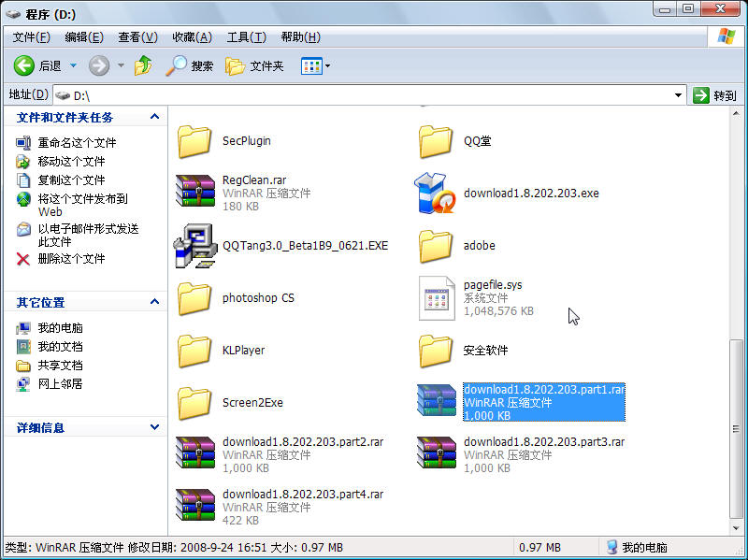The height and width of the screenshot is (560, 748).
Task: Select the QQ堂 folder icon
Action: click(x=436, y=141)
